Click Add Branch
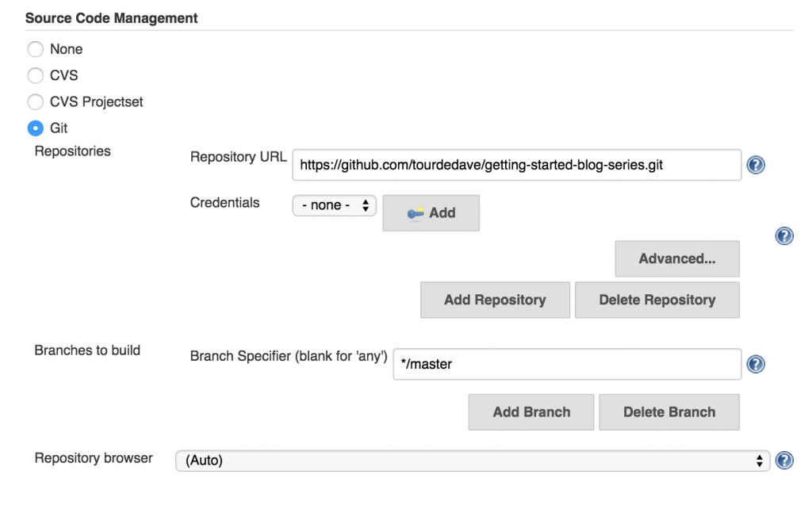This screenshot has height=513, width=812. pyautogui.click(x=530, y=412)
